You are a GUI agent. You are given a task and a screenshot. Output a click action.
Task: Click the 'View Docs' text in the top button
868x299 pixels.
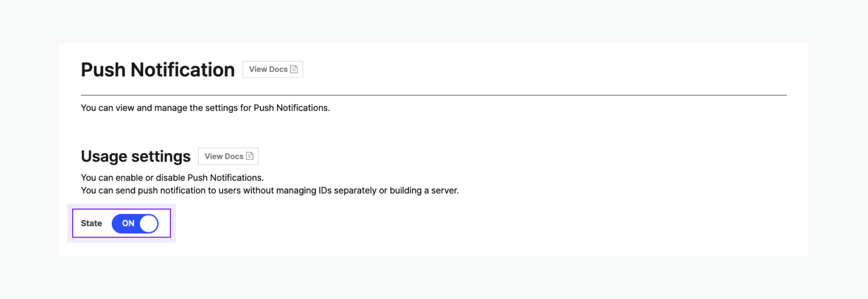[x=268, y=69]
